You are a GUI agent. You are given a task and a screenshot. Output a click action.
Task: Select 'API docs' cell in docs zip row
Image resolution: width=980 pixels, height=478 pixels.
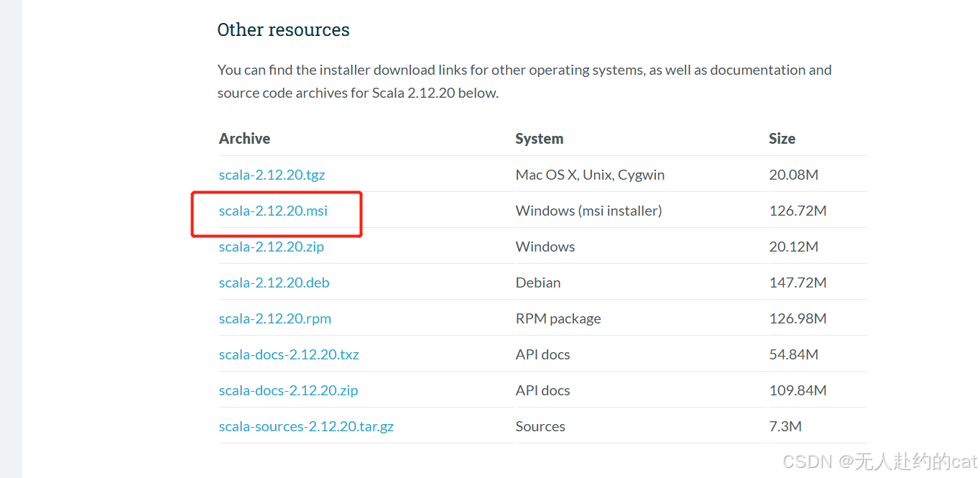point(543,390)
